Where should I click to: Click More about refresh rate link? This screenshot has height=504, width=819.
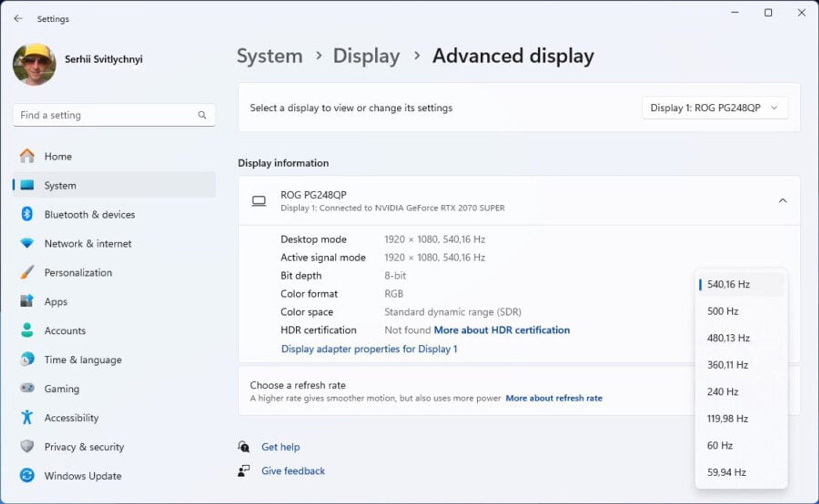point(554,398)
